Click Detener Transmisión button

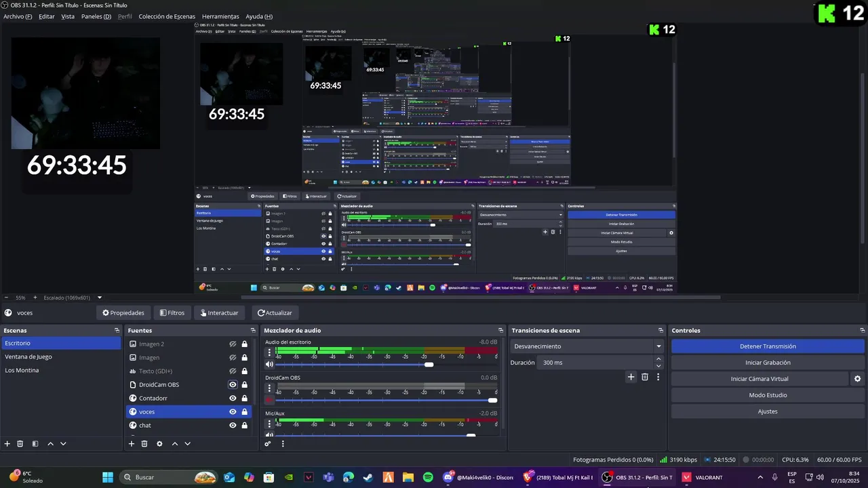click(768, 346)
